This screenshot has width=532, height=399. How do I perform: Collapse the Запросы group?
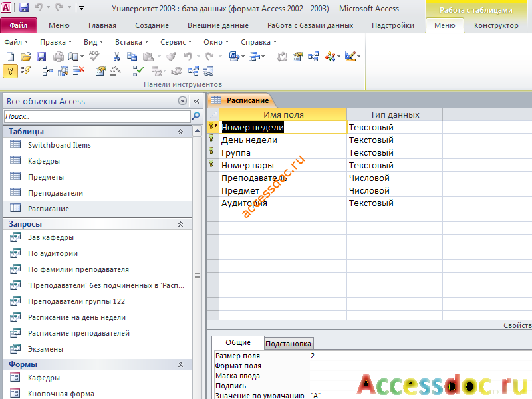point(180,224)
